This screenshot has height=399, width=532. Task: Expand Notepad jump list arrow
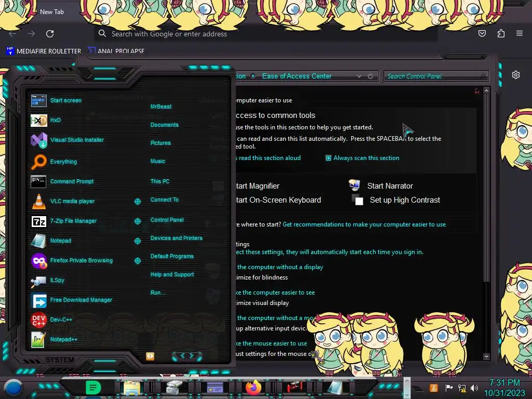point(137,241)
